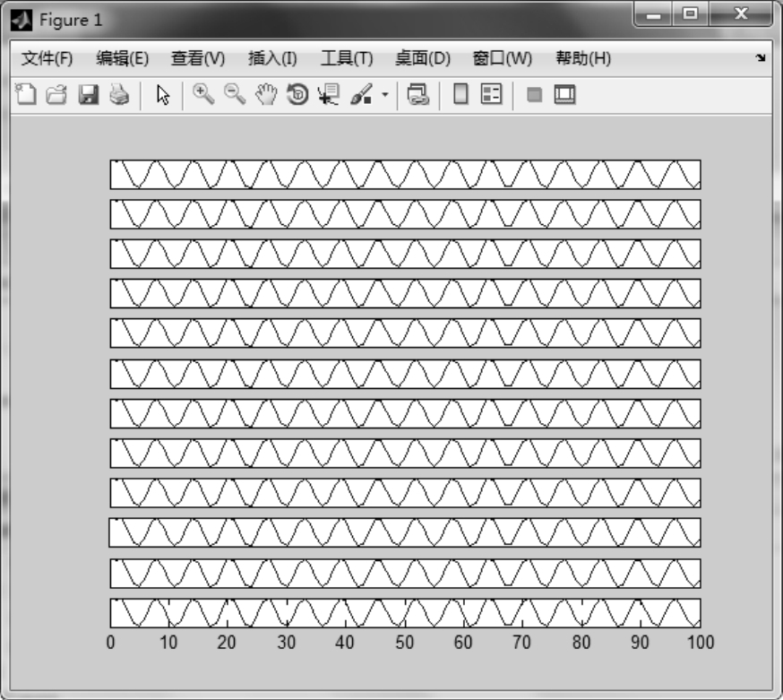This screenshot has width=783, height=700.
Task: Expand the 文件(F) File menu
Action: [47, 59]
